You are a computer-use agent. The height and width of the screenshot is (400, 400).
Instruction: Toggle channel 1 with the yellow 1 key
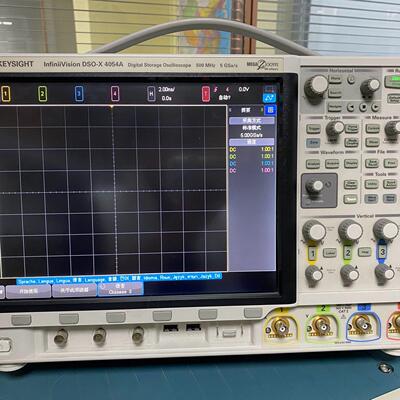(x=312, y=254)
